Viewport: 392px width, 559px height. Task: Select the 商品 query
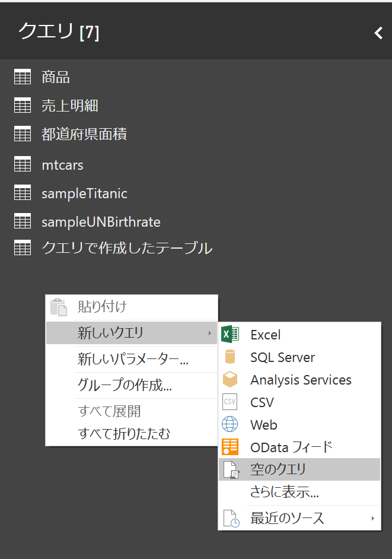[56, 77]
